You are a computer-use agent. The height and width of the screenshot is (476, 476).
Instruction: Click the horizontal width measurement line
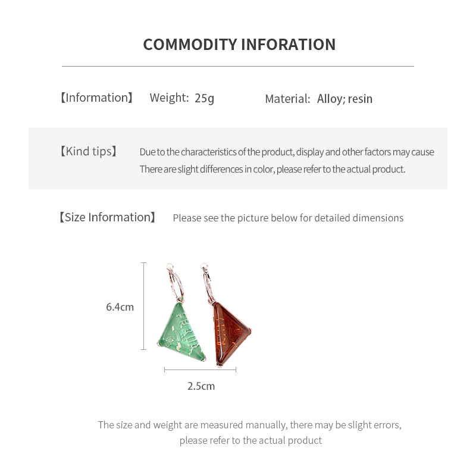(x=200, y=369)
